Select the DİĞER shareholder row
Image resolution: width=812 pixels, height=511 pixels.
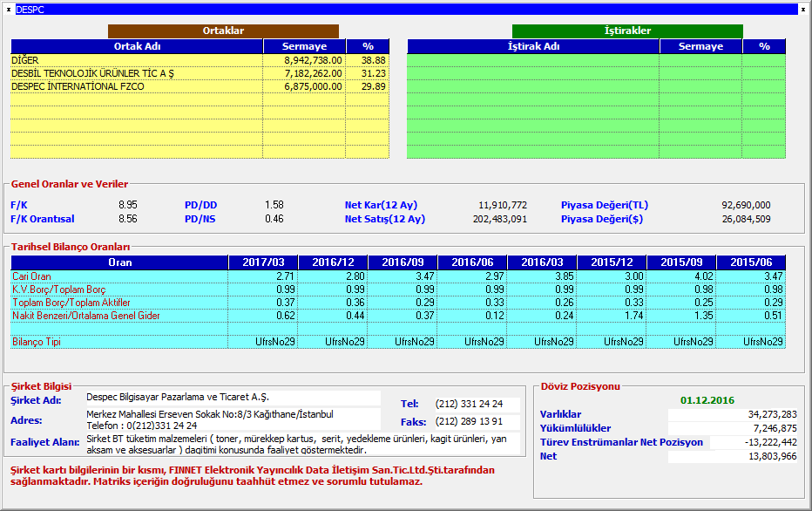pyautogui.click(x=200, y=60)
